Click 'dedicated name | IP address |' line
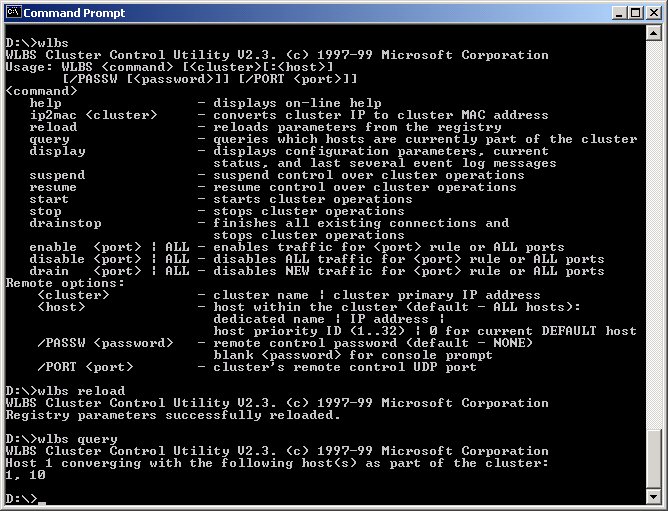668x511 pixels. pos(329,319)
